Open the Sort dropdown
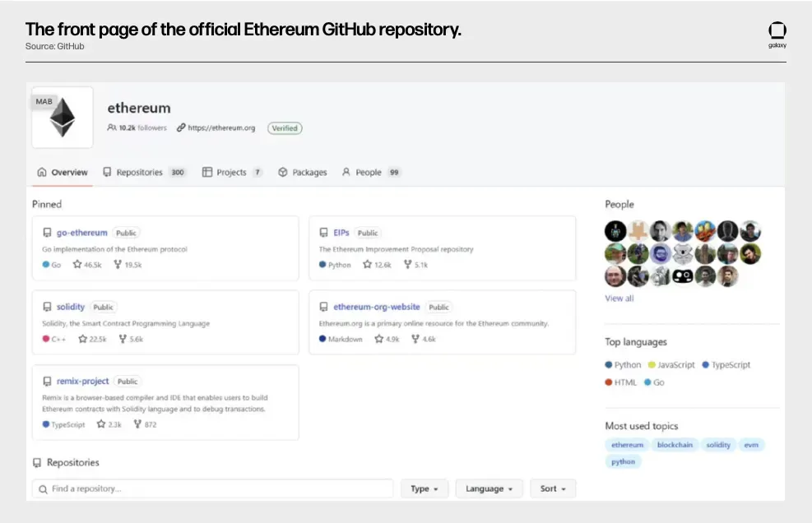Screen dimensions: 812x523 coord(553,488)
